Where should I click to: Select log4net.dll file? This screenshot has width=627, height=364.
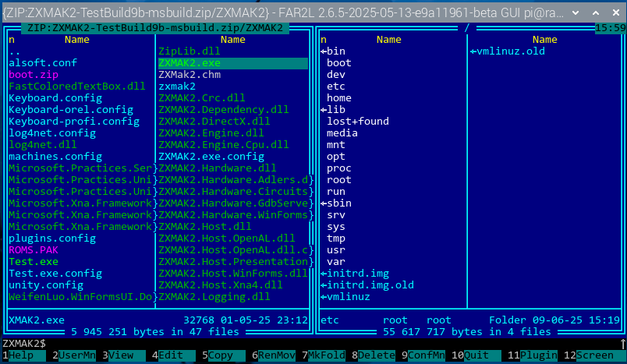coord(43,145)
